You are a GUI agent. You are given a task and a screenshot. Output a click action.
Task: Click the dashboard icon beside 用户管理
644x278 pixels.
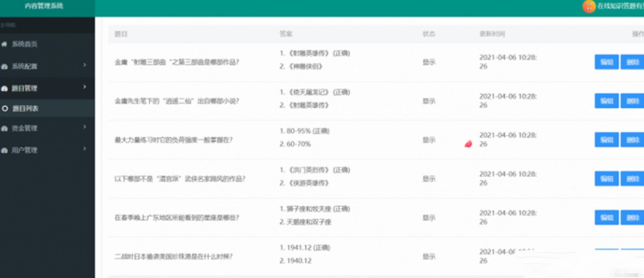click(x=4, y=150)
